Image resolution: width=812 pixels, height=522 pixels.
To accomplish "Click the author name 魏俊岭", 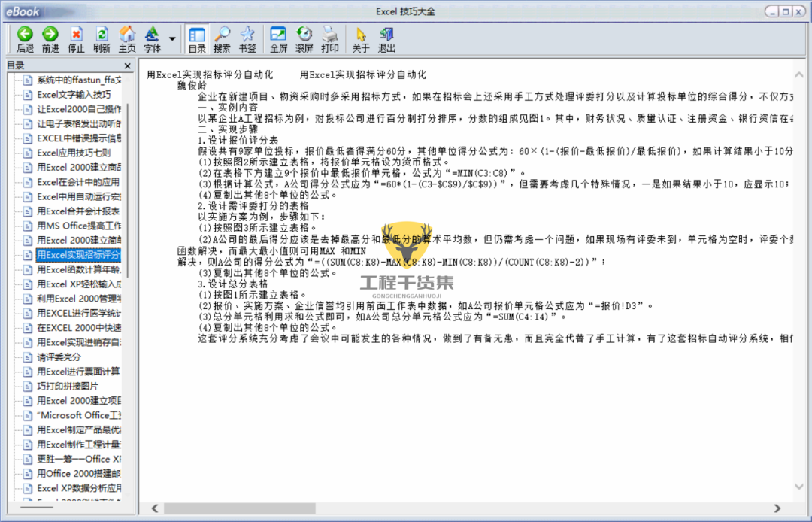I will click(x=192, y=86).
